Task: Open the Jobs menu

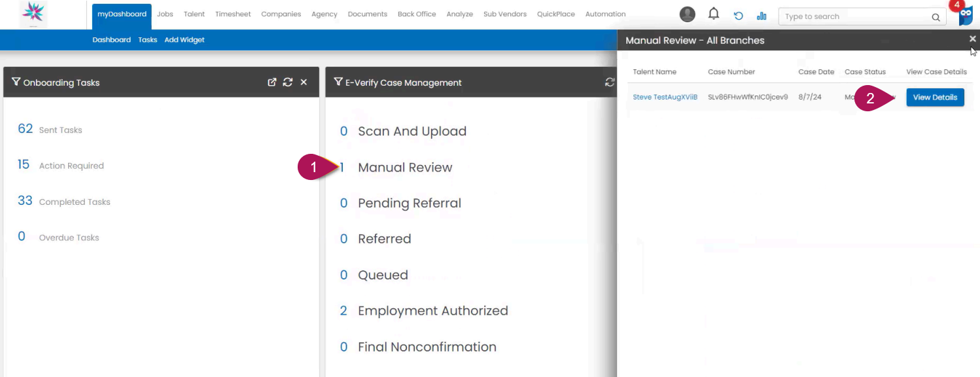Action: point(165,14)
